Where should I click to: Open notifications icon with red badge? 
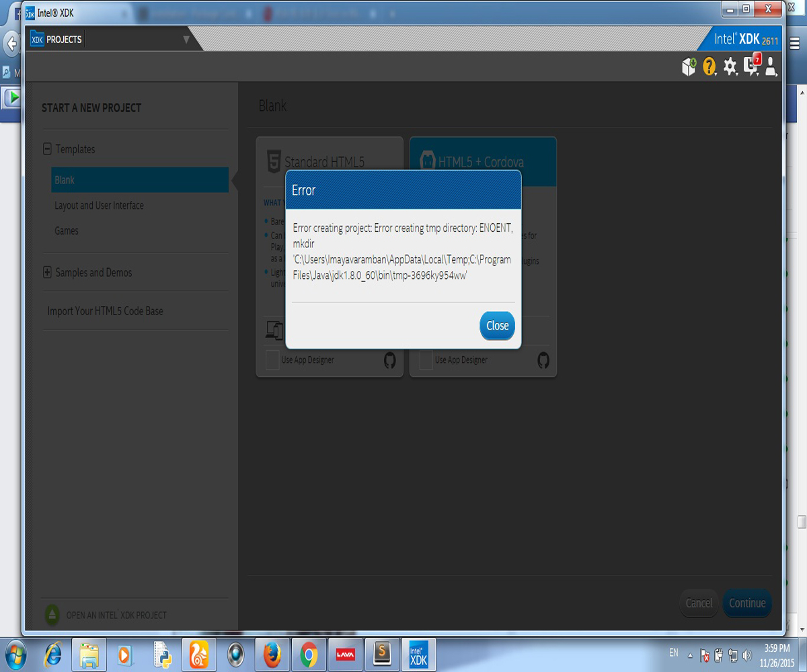pos(751,65)
